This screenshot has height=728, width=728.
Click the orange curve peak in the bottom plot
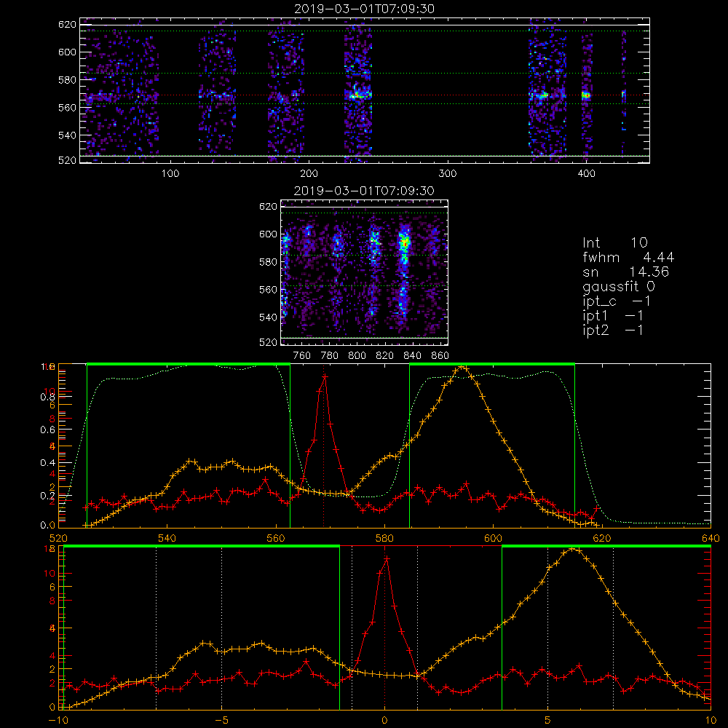pos(572,549)
